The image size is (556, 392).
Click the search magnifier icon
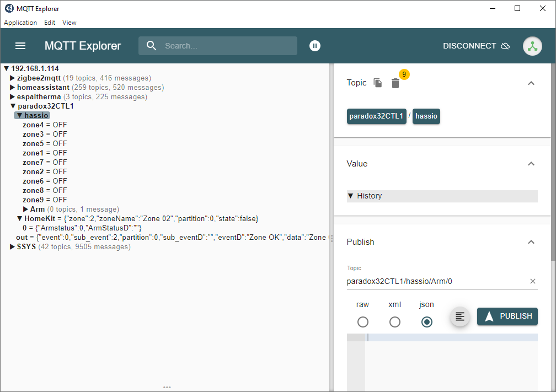(x=152, y=46)
